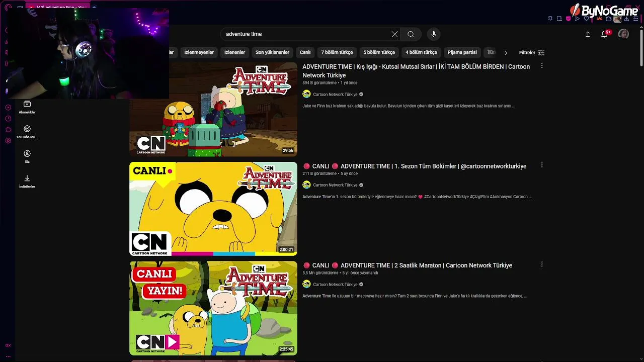Open Abonelikler in the YouTube sidebar

[27, 107]
